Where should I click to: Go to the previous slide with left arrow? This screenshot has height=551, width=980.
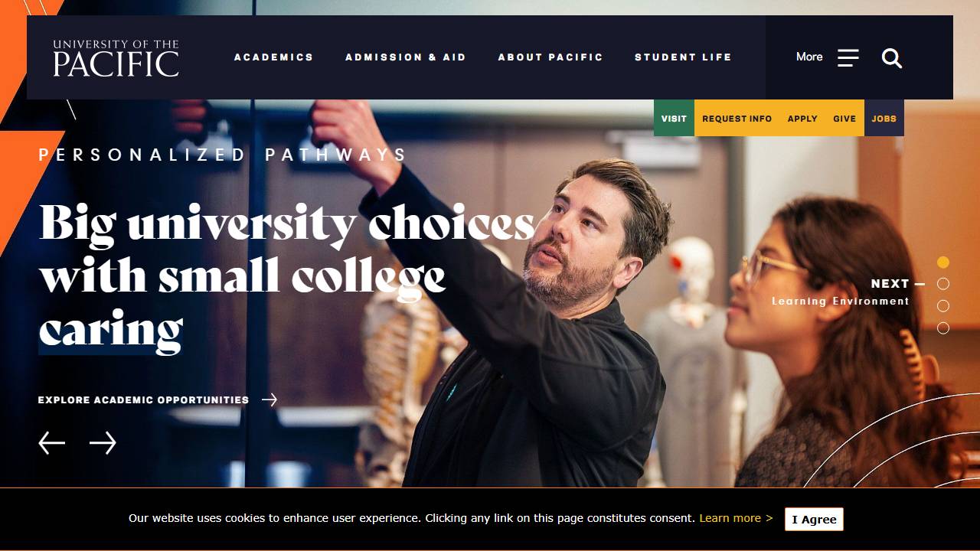(x=52, y=443)
